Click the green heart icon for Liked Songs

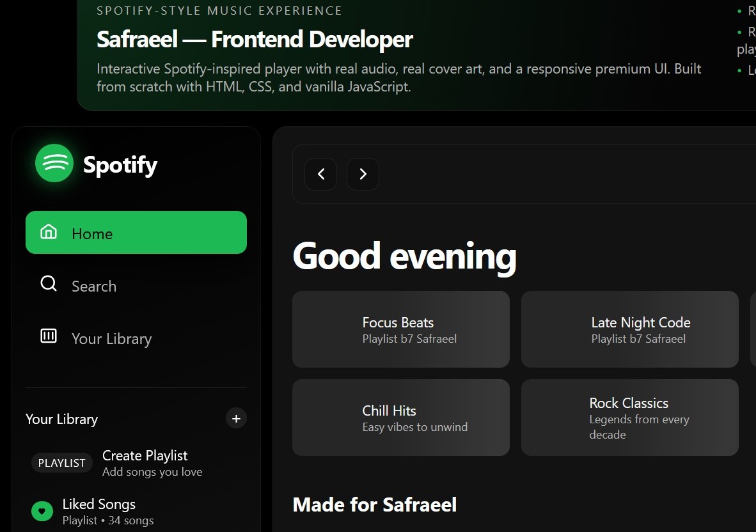(42, 511)
